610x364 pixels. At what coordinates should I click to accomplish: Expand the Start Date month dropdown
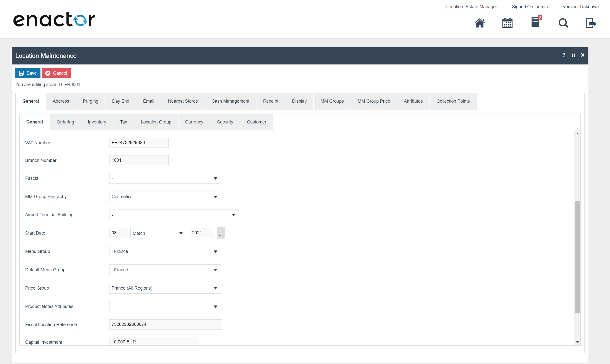coord(158,233)
